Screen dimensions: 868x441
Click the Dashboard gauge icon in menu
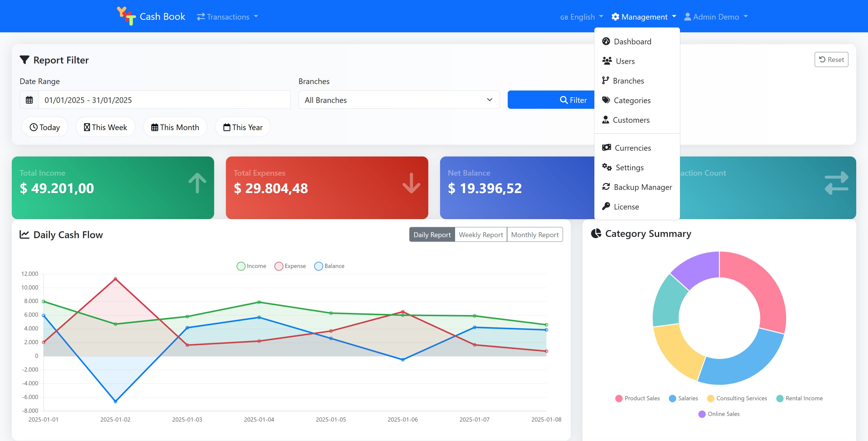[606, 41]
